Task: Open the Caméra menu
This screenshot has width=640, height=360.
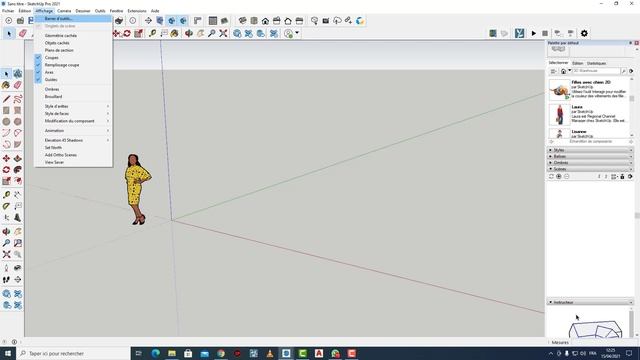Action: (64, 11)
